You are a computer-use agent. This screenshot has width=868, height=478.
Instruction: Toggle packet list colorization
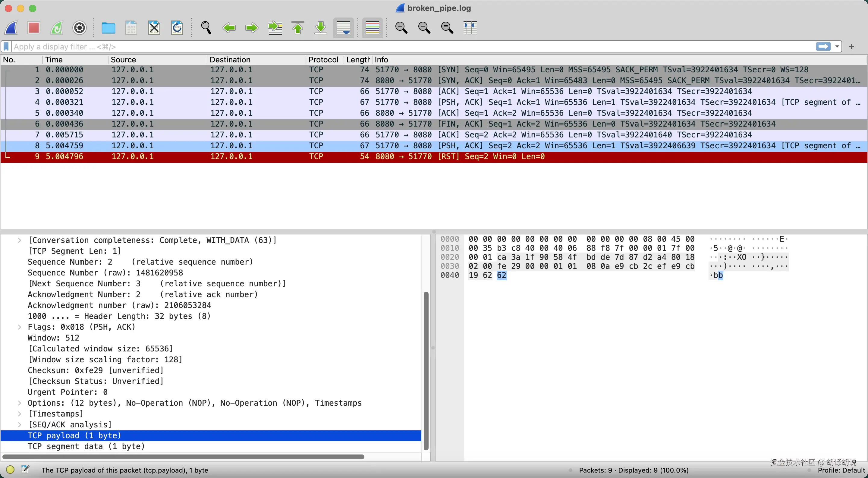372,28
